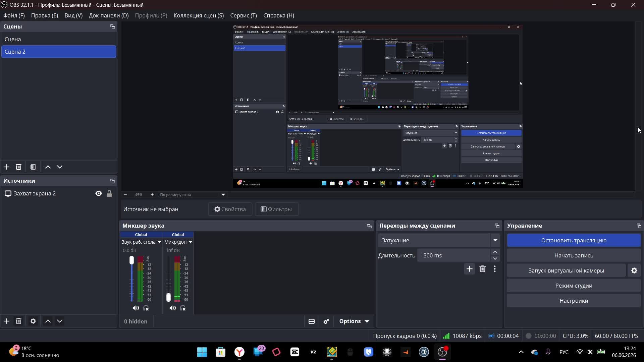Start the virtual camera
Screen dimensions: 644x362
566,270
